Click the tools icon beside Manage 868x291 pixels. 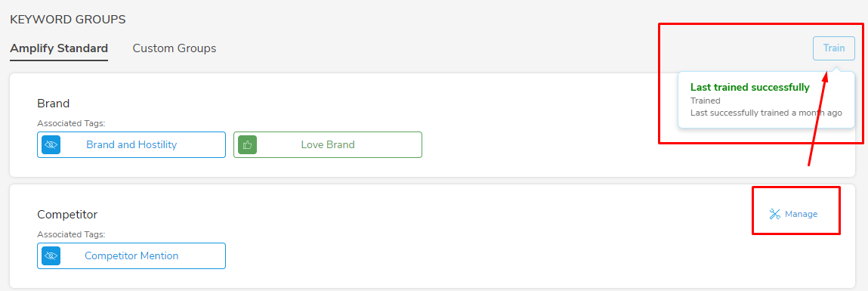pyautogui.click(x=774, y=214)
